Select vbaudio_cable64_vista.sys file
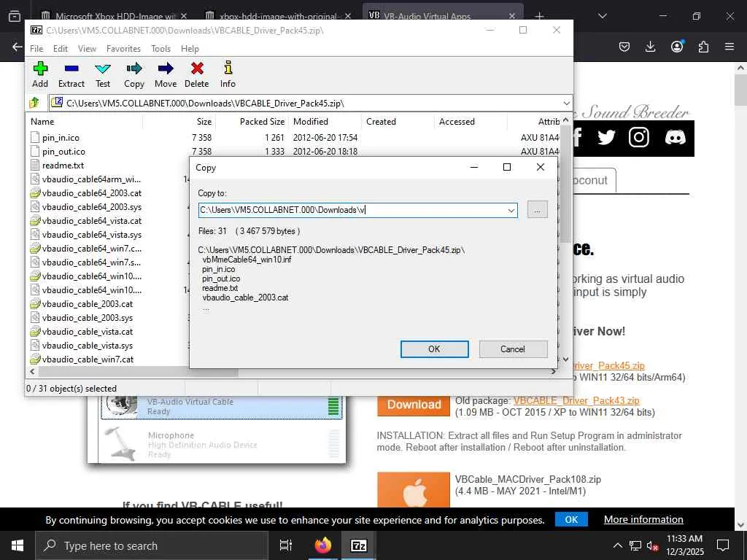Viewport: 747px width, 560px height. 91,234
